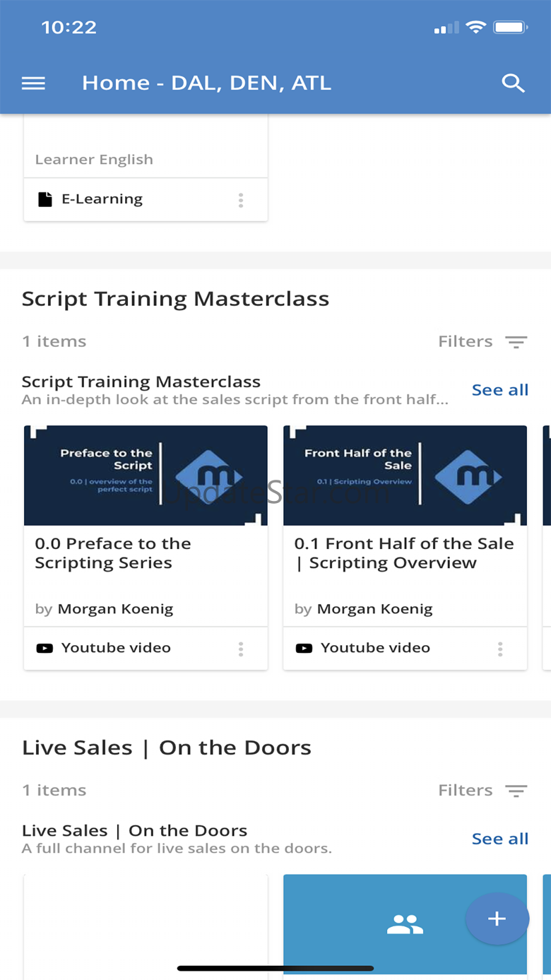Tap the people group icon on blue card
The width and height of the screenshot is (551, 980).
click(405, 924)
